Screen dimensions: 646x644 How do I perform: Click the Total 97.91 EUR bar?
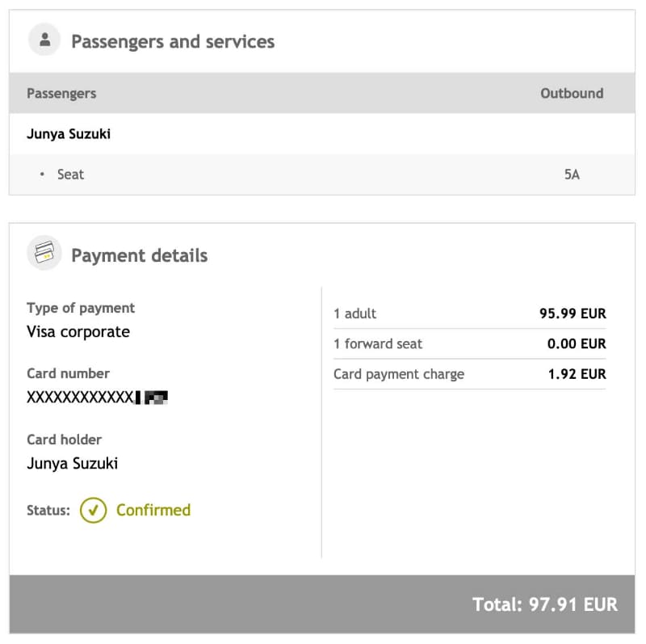[x=546, y=604]
